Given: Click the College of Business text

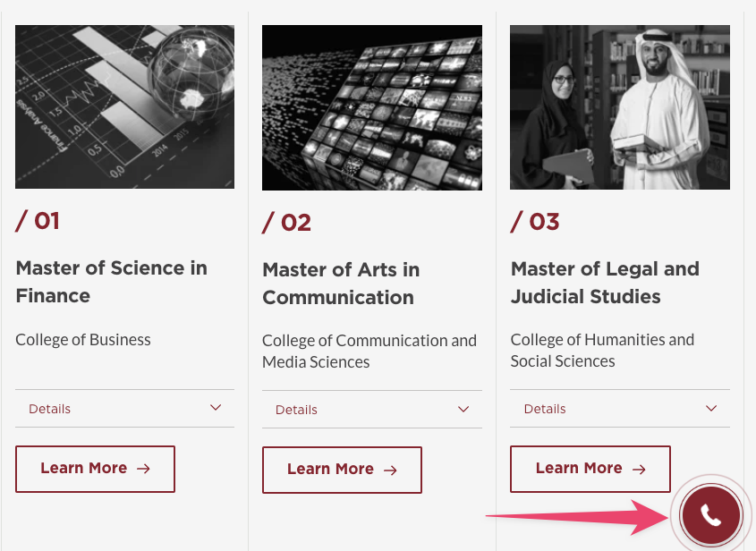Looking at the screenshot, I should (83, 340).
